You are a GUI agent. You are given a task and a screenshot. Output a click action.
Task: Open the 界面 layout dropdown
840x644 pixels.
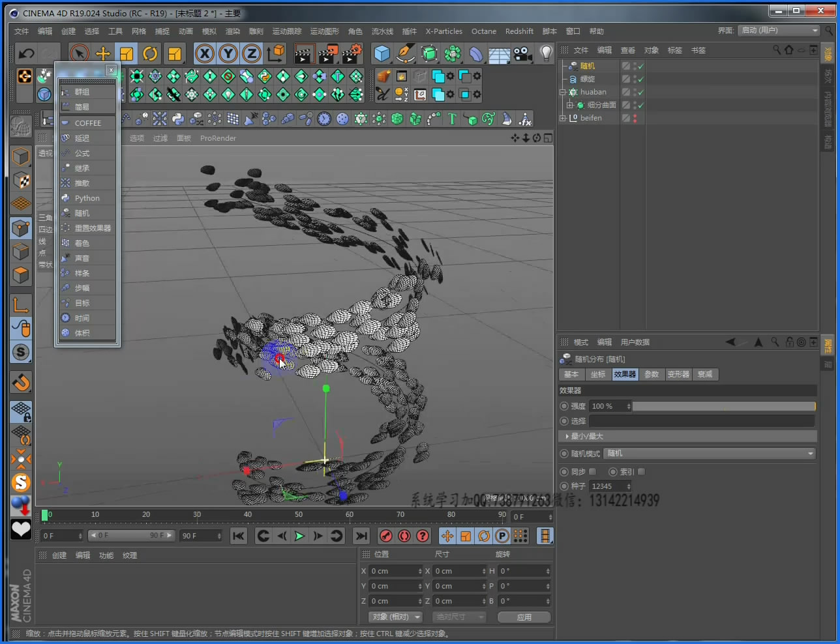779,31
